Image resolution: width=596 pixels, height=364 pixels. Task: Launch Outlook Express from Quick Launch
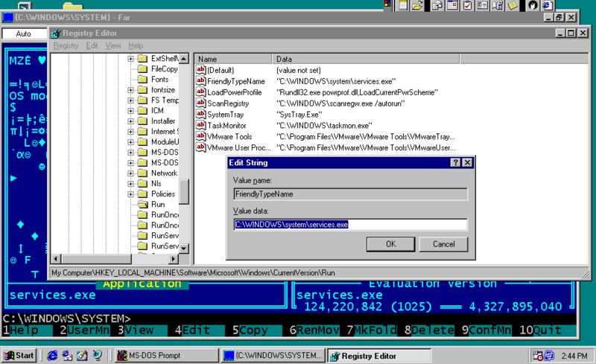(67, 356)
